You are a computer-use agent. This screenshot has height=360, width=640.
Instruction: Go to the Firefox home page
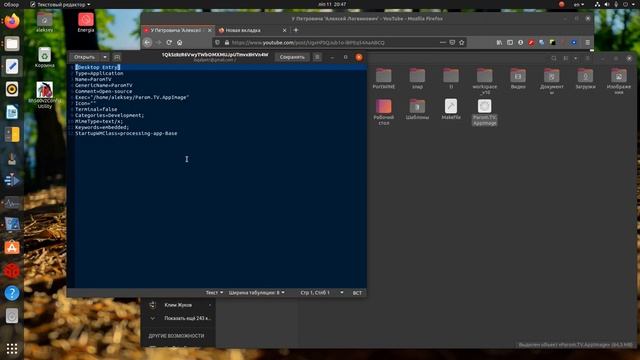coord(180,42)
